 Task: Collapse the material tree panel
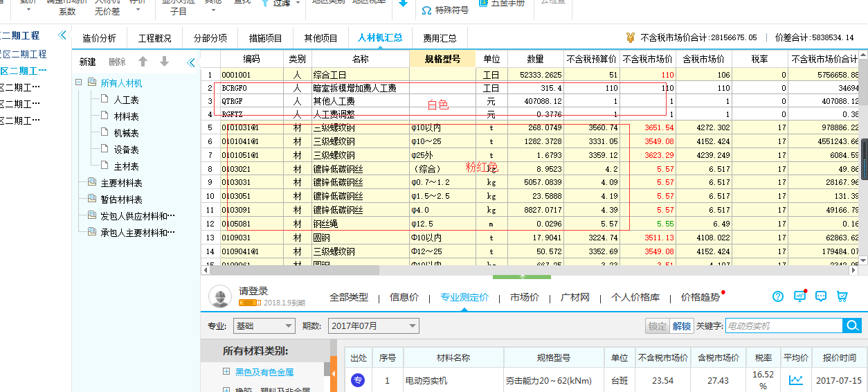pyautogui.click(x=191, y=62)
